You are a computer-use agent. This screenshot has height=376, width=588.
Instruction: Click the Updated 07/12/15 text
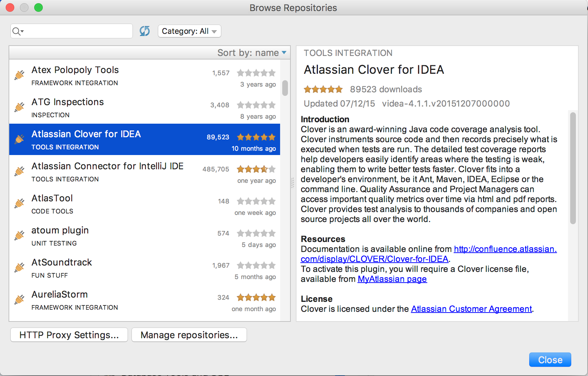click(x=339, y=104)
